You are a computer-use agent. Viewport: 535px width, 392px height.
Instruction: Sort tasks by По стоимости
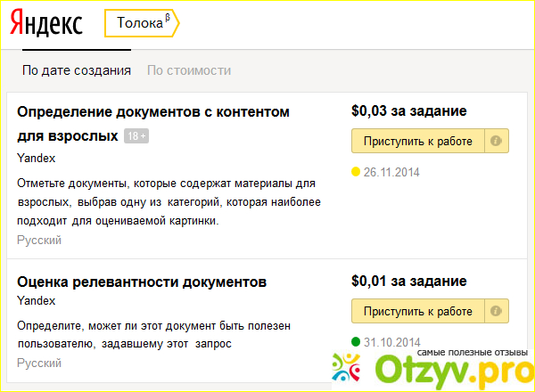[x=188, y=70]
